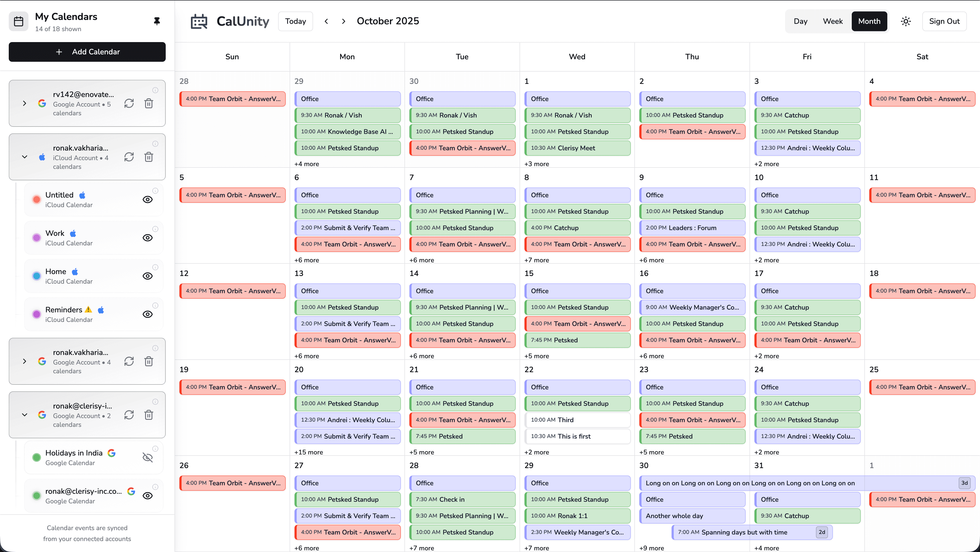980x552 pixels.
Task: Select the purple color dot for Reminders calendar
Action: point(36,314)
